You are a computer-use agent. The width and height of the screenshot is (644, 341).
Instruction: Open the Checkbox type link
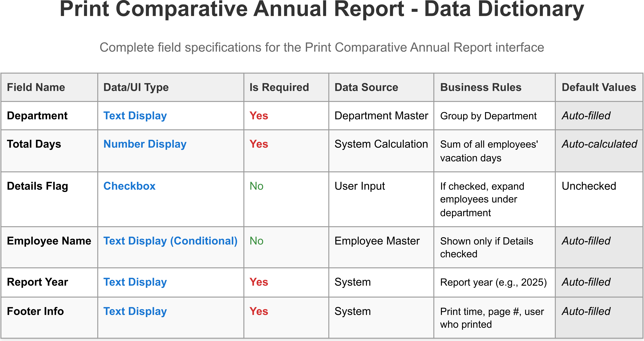(x=129, y=186)
